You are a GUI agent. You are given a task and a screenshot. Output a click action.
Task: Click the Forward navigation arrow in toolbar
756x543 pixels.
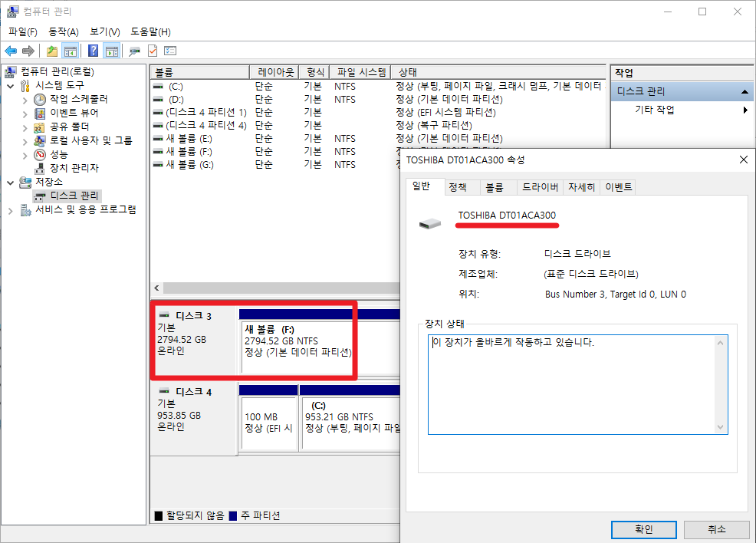[28, 51]
